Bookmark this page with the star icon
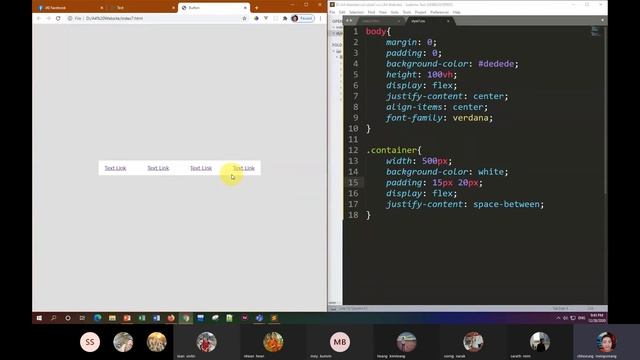Screen dimensions: 640x360 tap(244, 18)
